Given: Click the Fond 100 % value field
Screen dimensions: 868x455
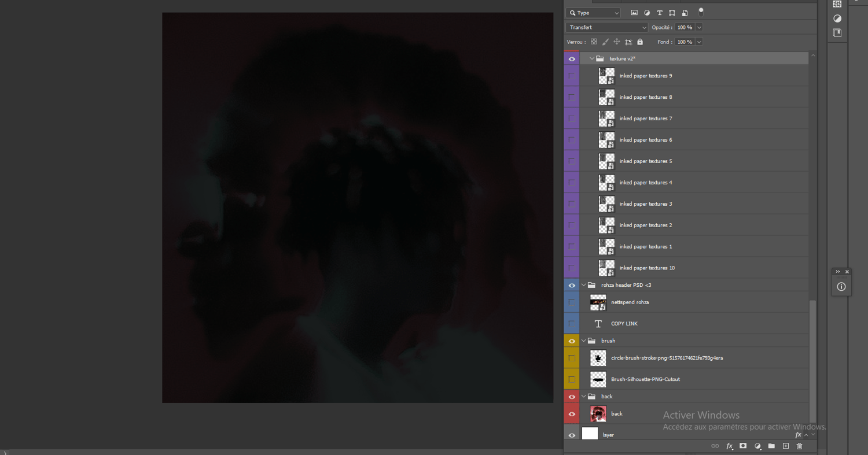Looking at the screenshot, I should [685, 42].
